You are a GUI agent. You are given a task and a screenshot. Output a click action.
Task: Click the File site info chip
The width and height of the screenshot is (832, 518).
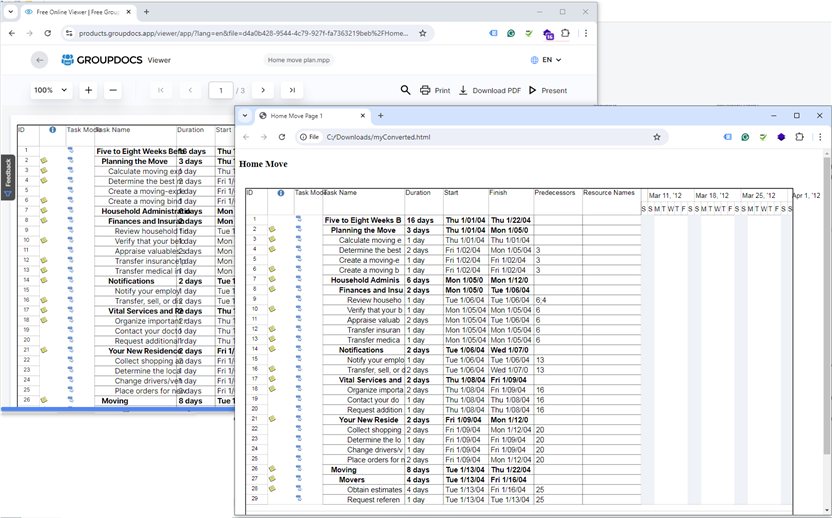point(309,137)
